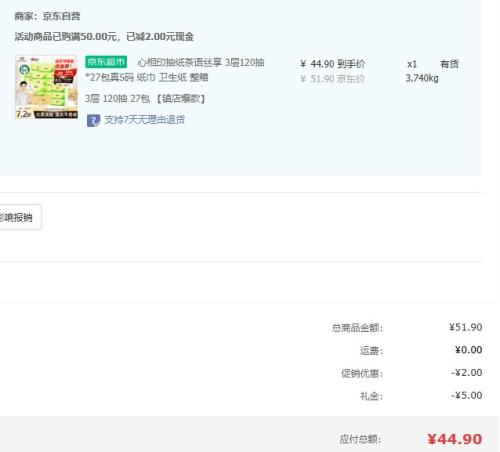The image size is (500, 452).
Task: Click the 已减2.00元现金 promotion notice
Action: coord(160,36)
